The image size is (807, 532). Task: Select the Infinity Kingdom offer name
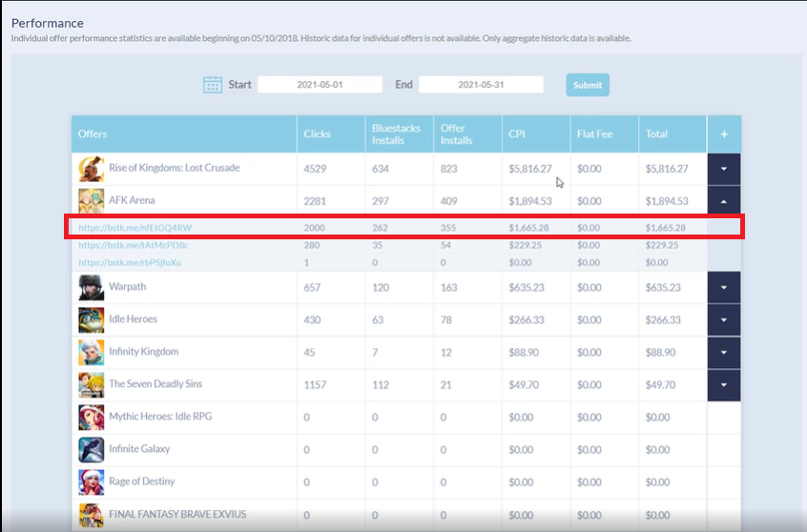click(x=144, y=352)
